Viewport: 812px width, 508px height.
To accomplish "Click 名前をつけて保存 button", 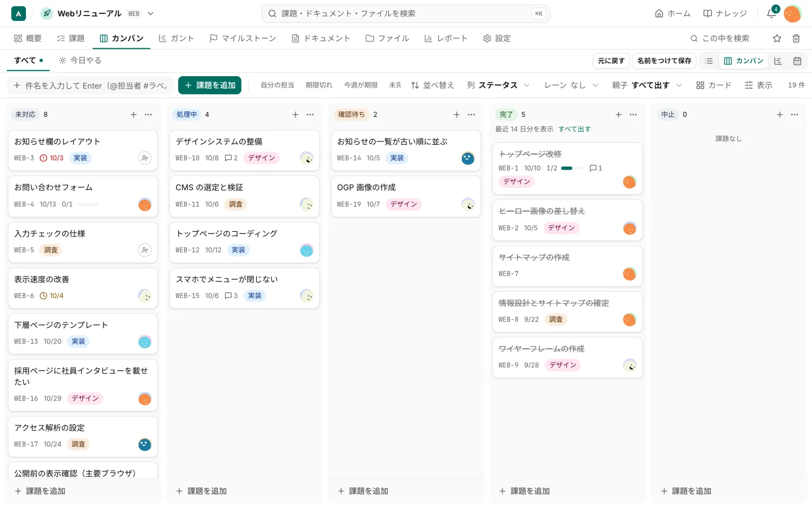I will click(x=664, y=61).
